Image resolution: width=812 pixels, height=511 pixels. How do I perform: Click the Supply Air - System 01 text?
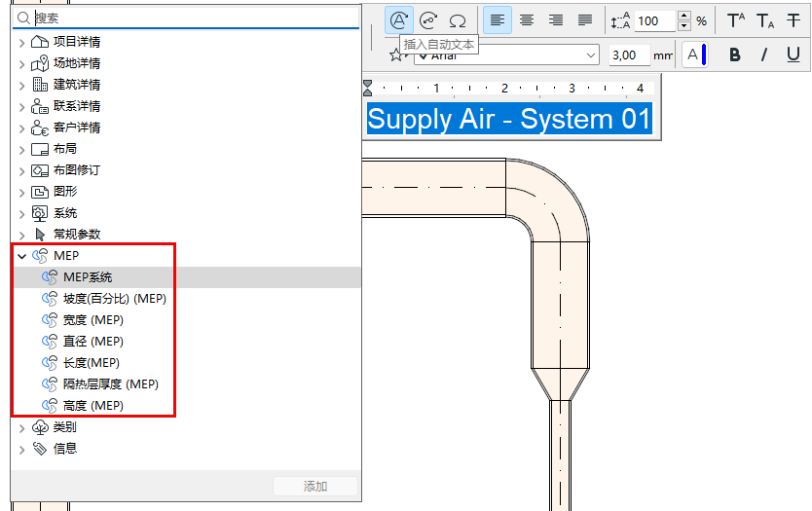pos(509,119)
